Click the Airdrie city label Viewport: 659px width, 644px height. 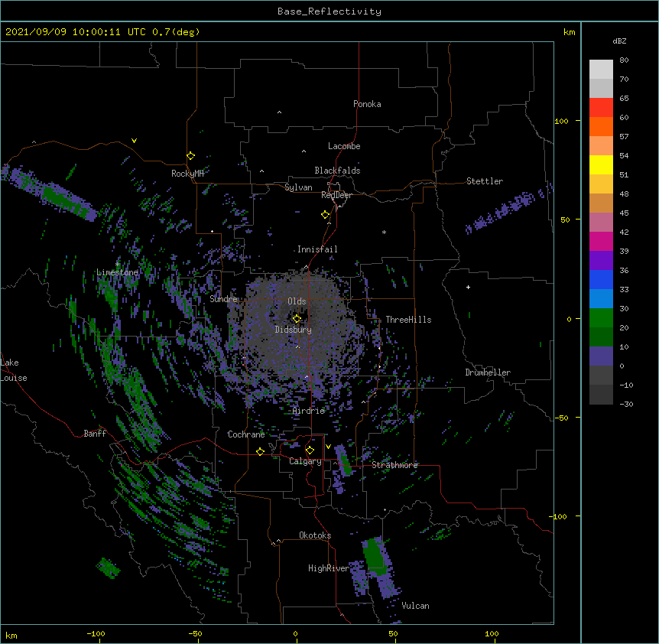point(309,411)
